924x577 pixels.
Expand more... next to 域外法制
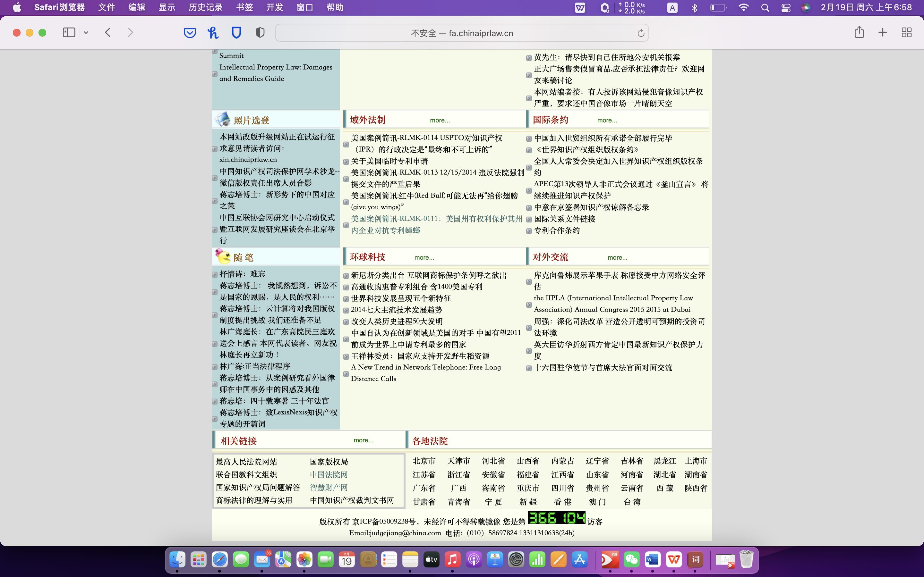point(440,120)
